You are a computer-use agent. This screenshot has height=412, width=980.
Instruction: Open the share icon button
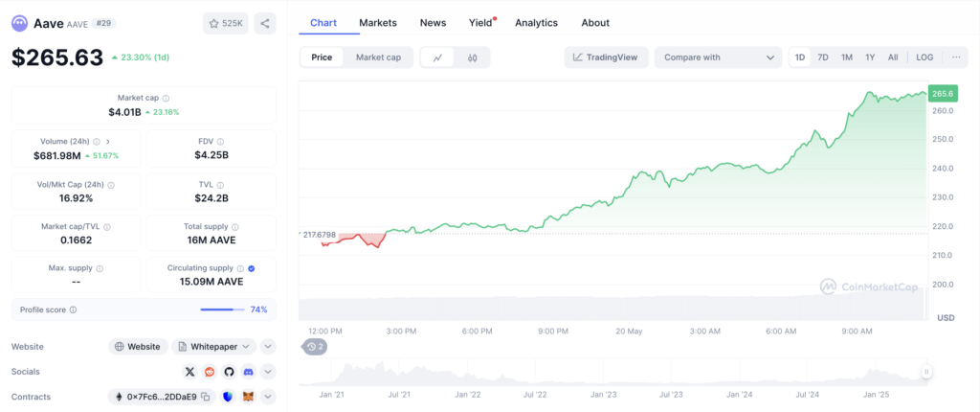coord(265,24)
